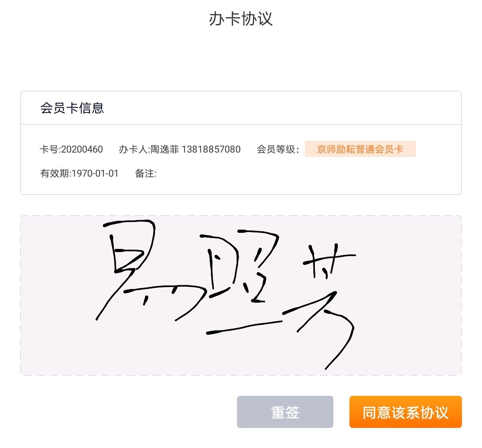Click the 同意该系协议 agree button
This screenshot has height=448, width=482.
click(x=405, y=412)
